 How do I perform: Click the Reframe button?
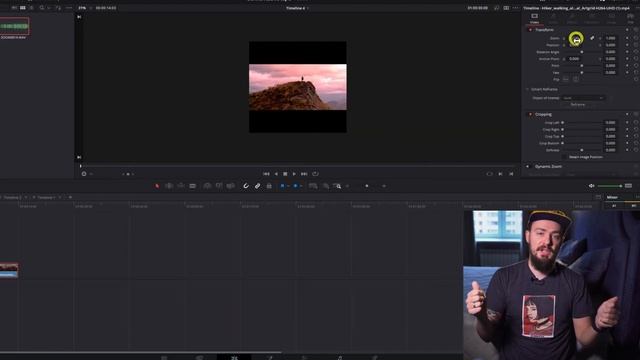578,105
